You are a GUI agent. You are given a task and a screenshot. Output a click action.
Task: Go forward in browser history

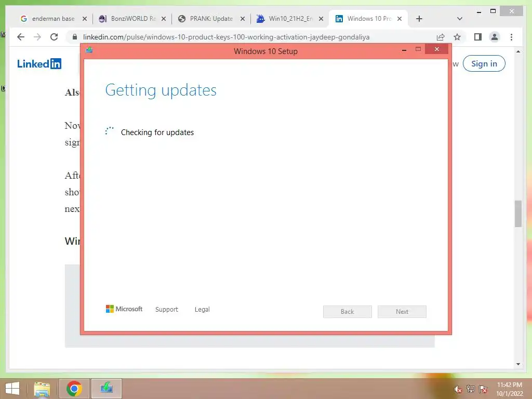37,37
